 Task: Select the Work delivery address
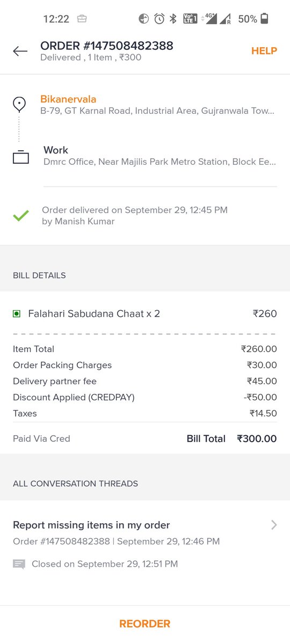[160, 156]
